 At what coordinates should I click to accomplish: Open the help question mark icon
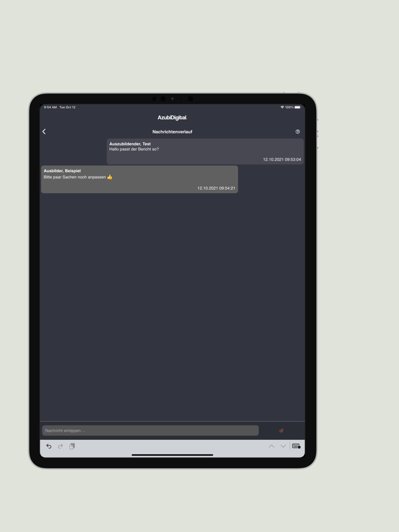tap(298, 132)
